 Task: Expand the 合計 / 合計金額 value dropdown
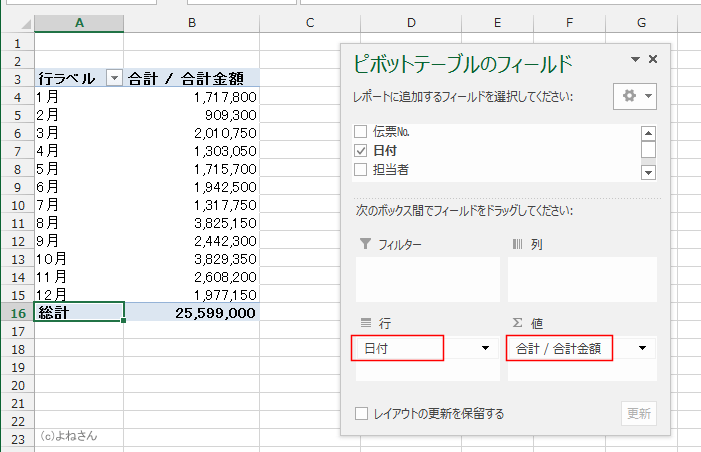[x=642, y=348]
